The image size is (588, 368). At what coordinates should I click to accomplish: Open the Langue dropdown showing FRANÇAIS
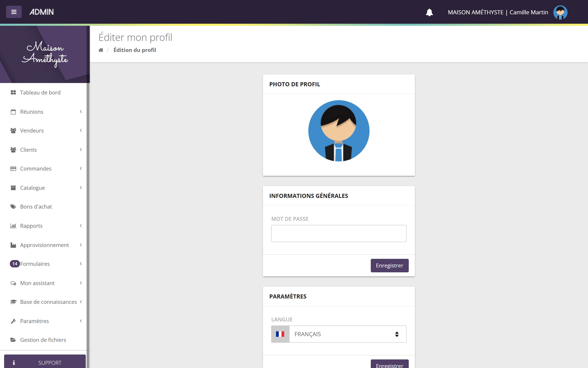[x=348, y=334]
